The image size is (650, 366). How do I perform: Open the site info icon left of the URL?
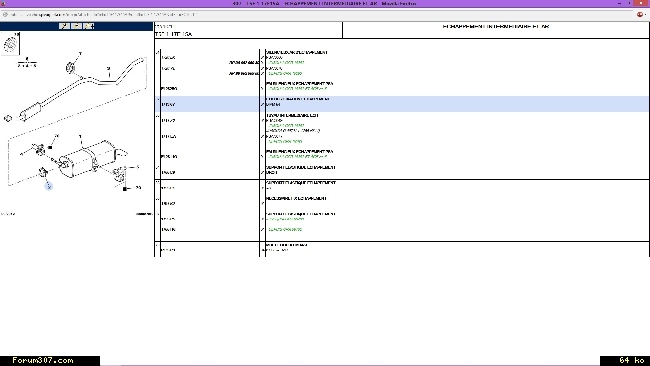click(x=5, y=15)
